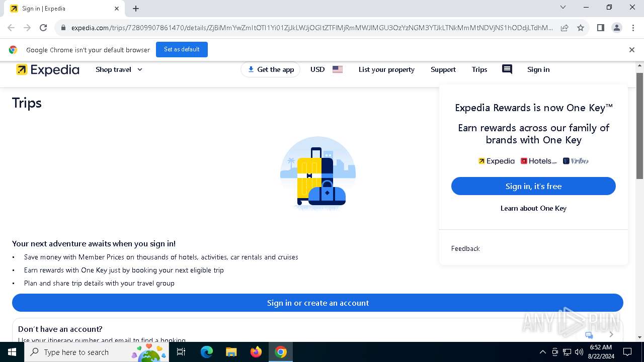Viewport: 644px width, 362px height.
Task: Click the scrollbar down arrow
Action: [640, 337]
